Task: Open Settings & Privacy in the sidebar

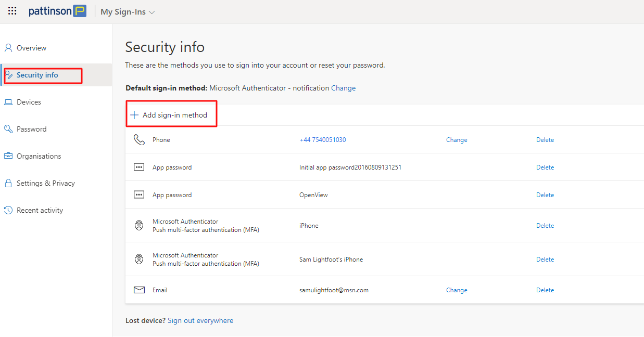Action: pos(46,183)
